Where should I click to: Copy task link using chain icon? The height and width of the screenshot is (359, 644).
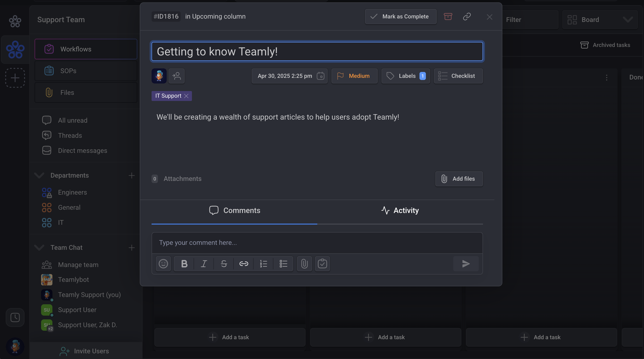point(467,17)
